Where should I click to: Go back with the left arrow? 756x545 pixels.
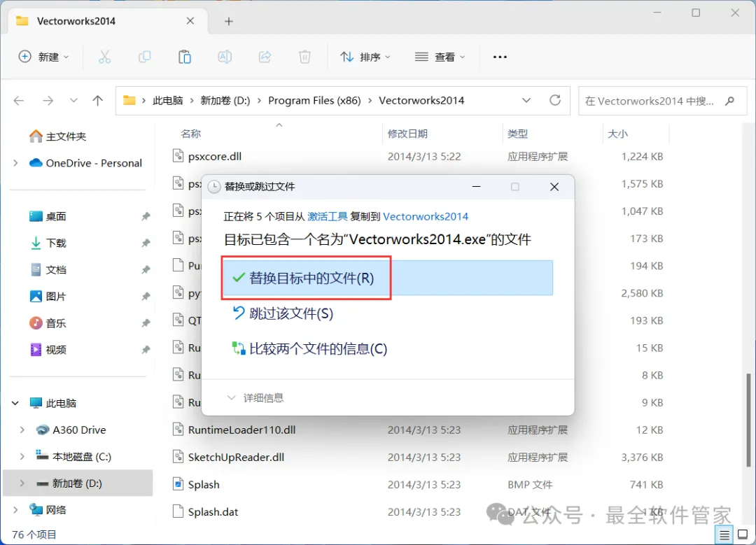[19, 101]
